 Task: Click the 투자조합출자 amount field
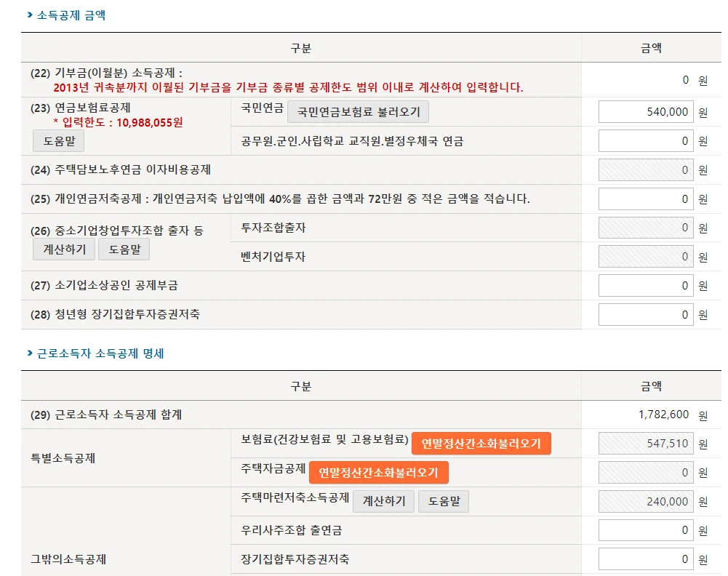tap(645, 228)
